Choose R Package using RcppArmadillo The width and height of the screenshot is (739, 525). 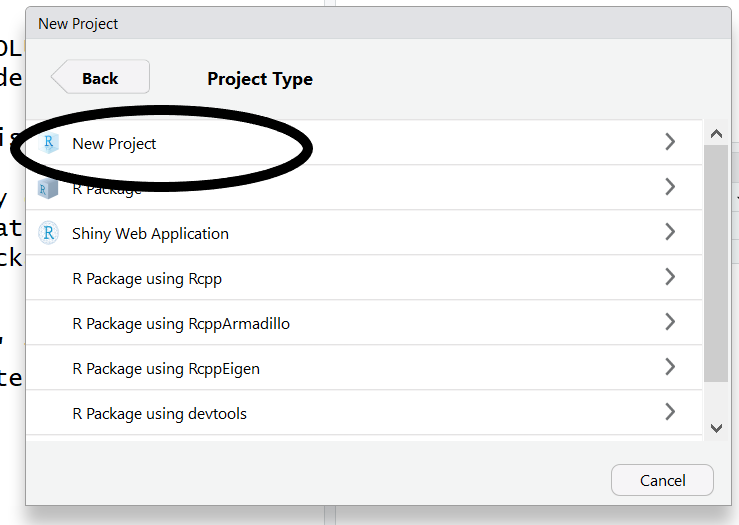pos(364,322)
